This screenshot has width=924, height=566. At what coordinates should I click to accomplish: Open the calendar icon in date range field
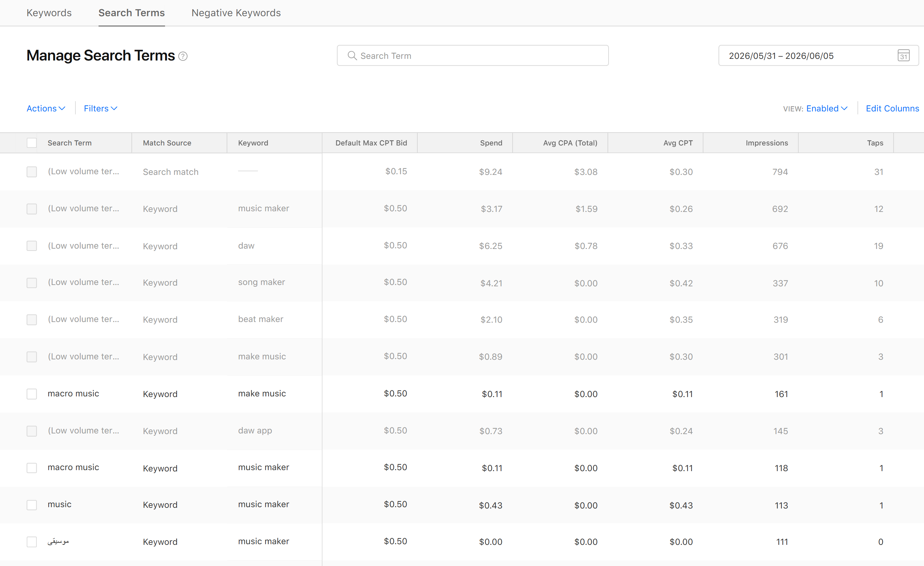tap(903, 56)
